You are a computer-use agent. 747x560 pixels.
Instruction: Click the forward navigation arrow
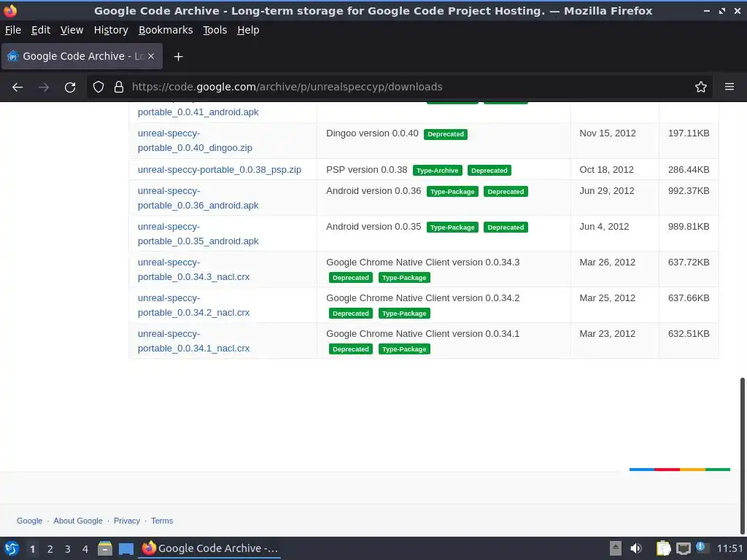44,87
